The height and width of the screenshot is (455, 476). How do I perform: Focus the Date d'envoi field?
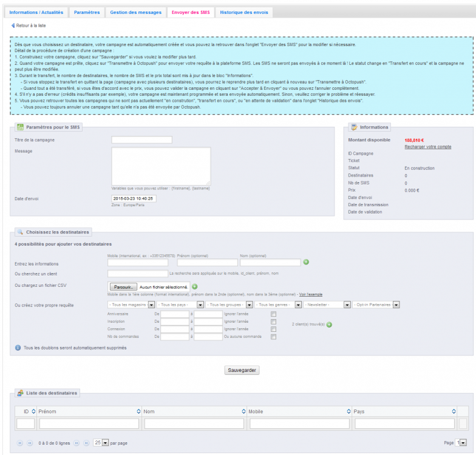134,199
